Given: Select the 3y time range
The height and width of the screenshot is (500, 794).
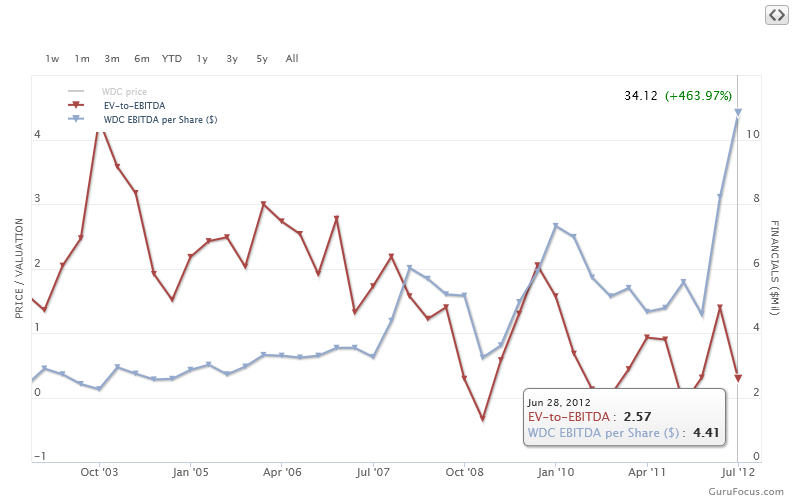Looking at the screenshot, I should click(x=232, y=59).
